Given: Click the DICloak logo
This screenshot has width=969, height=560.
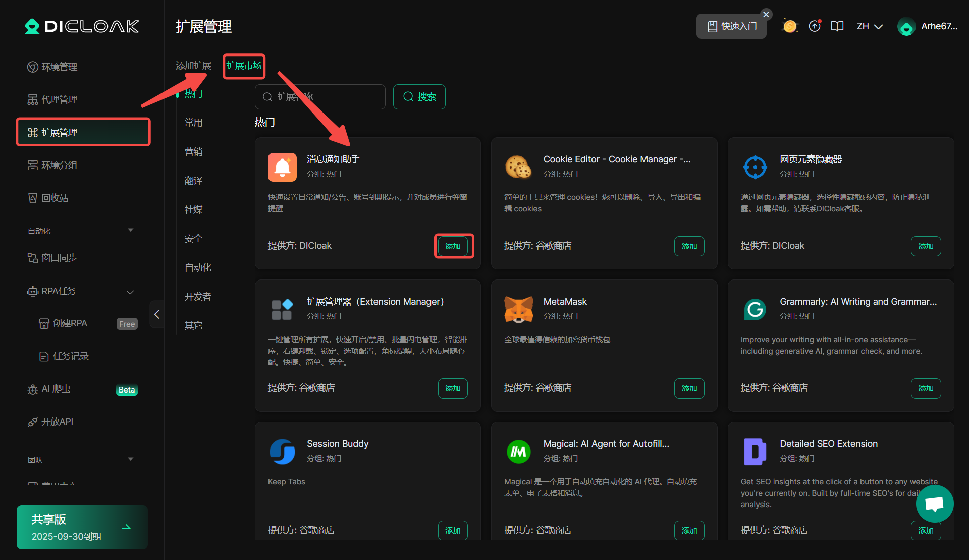Looking at the screenshot, I should [82, 26].
